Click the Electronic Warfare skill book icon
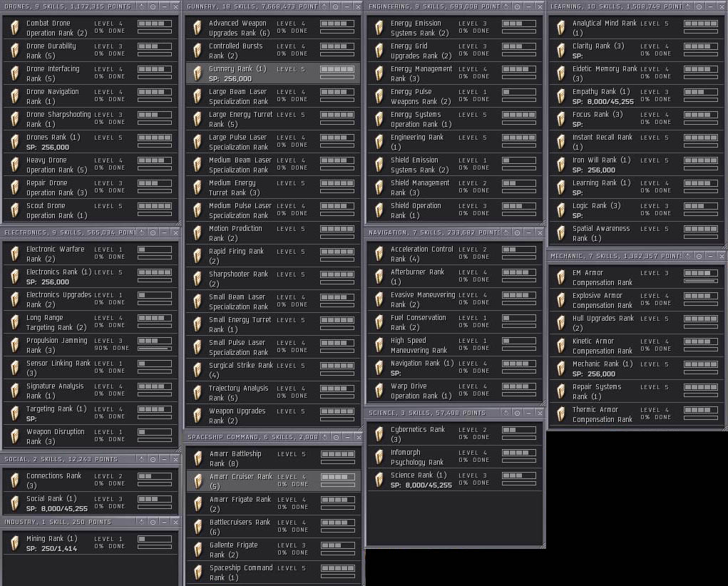Image resolution: width=728 pixels, height=586 pixels. (x=15, y=254)
